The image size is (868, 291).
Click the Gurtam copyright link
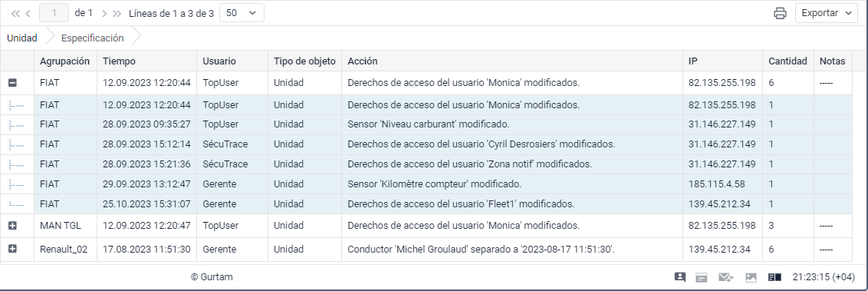click(212, 277)
